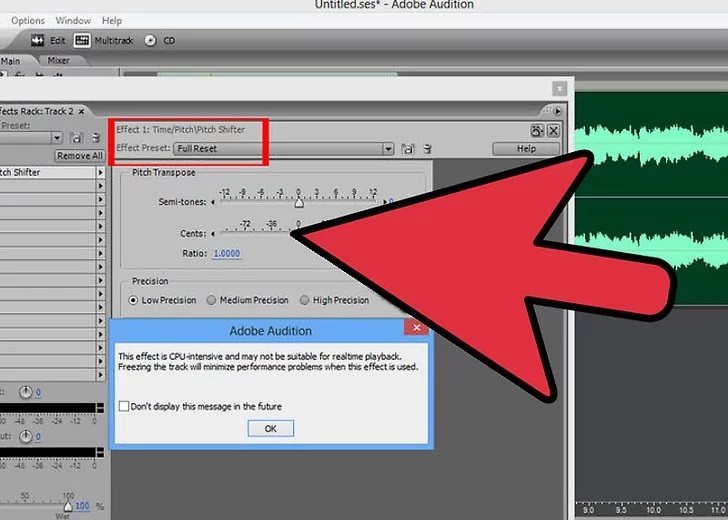Image resolution: width=728 pixels, height=520 pixels.
Task: Select High Precision option
Action: coord(304,300)
